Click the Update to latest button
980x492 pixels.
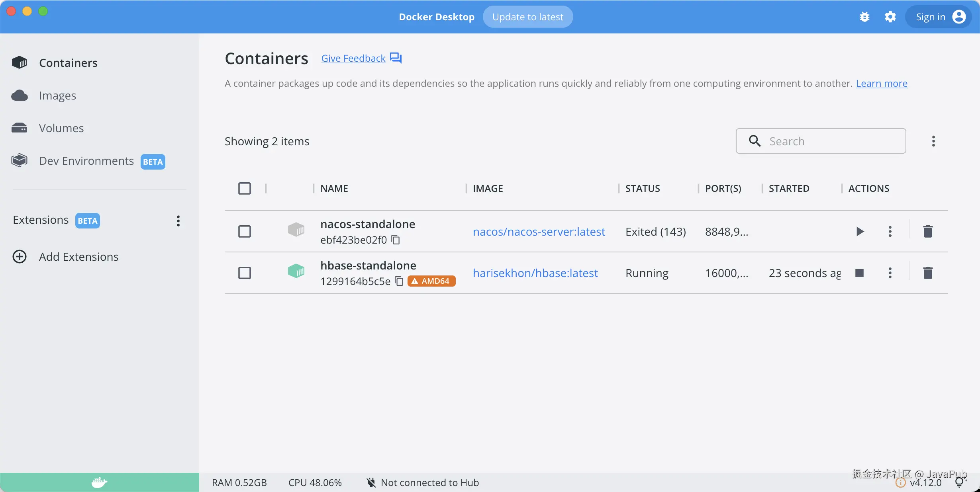528,17
